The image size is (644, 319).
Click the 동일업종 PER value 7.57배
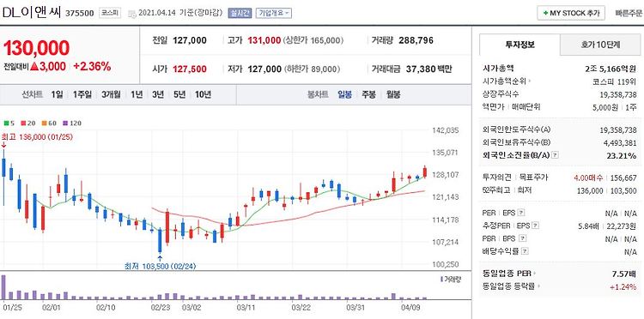click(625, 274)
